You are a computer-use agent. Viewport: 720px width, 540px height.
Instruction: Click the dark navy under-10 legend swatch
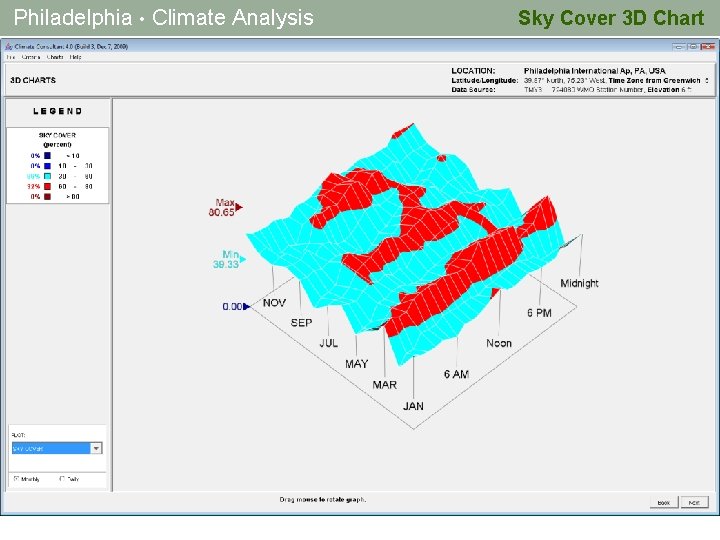(47, 156)
